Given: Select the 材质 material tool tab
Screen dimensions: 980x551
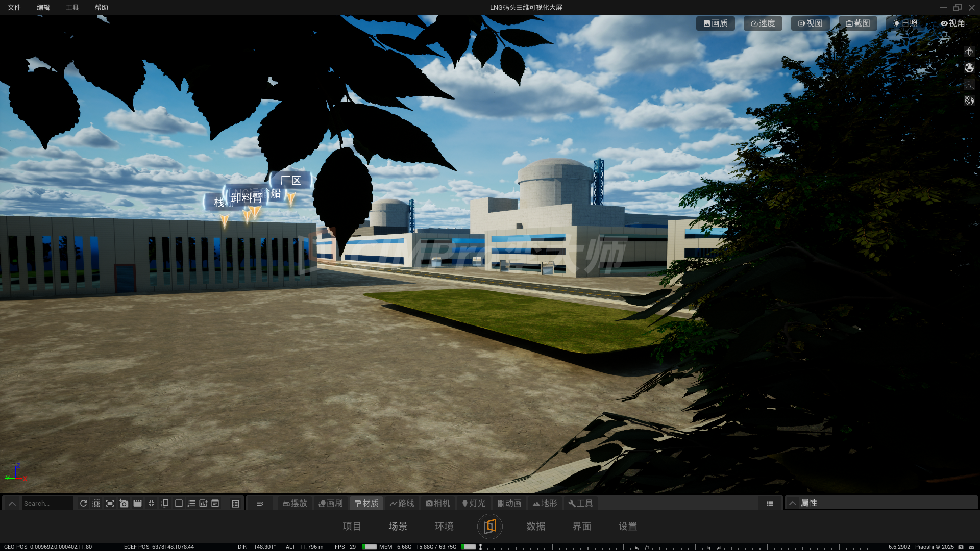Looking at the screenshot, I should pyautogui.click(x=366, y=504).
